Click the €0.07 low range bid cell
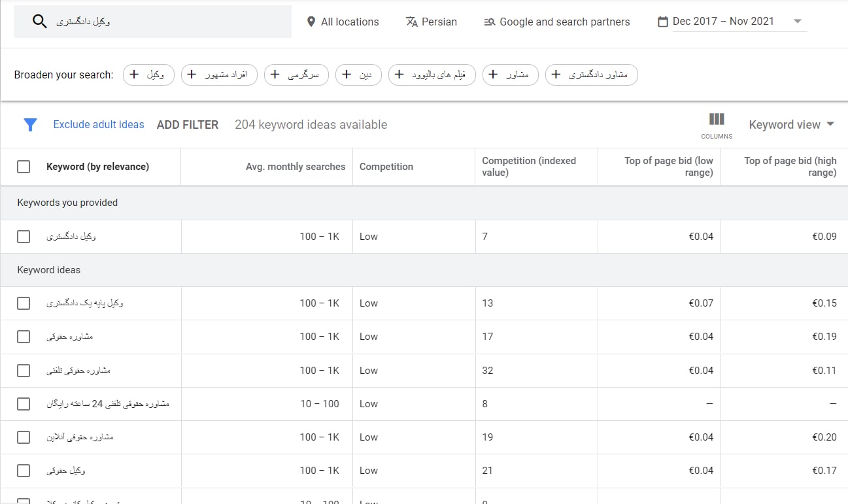Viewport: 848px width, 504px height. (x=701, y=303)
